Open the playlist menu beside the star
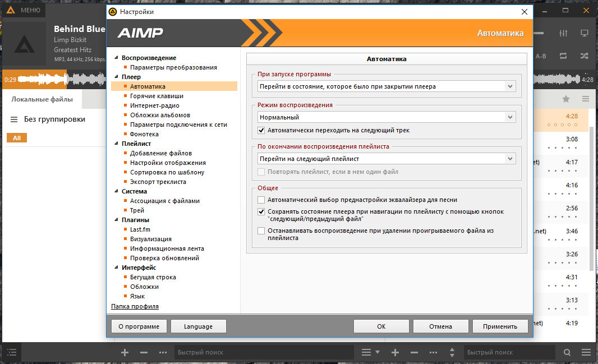 (586, 99)
